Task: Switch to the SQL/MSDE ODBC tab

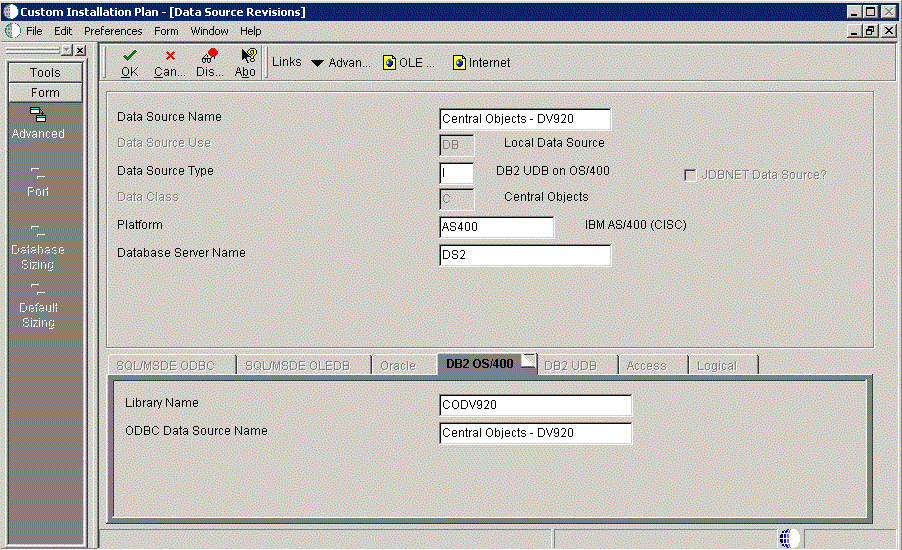Action: click(171, 365)
